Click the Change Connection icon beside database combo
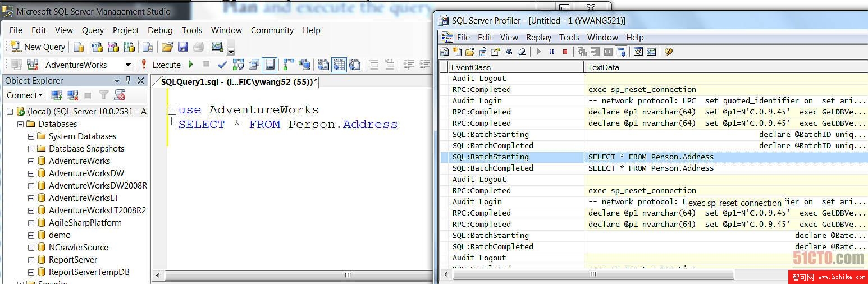Screen dimensions: 868x284 click(x=33, y=65)
